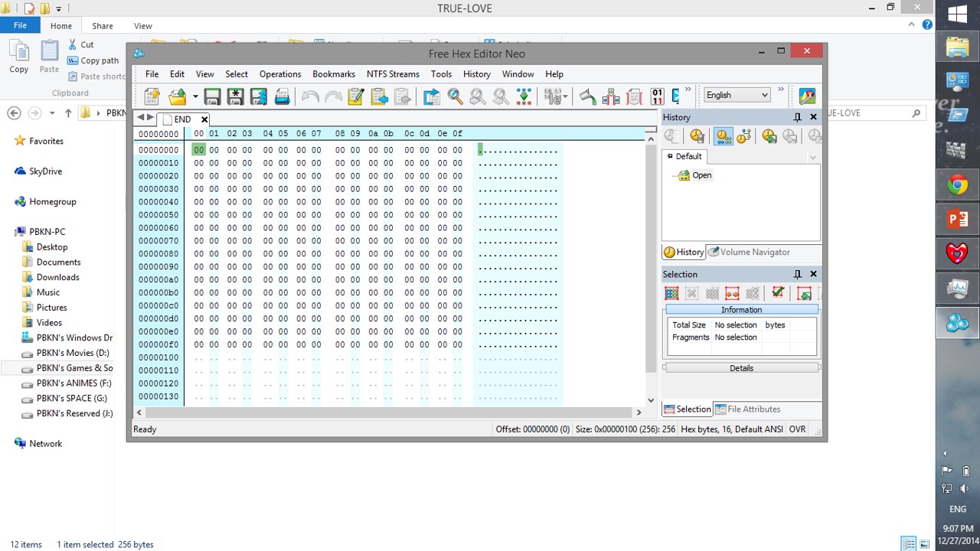Expand the Details section in Selection panel
Screen dimensions: 980x551
(x=741, y=368)
